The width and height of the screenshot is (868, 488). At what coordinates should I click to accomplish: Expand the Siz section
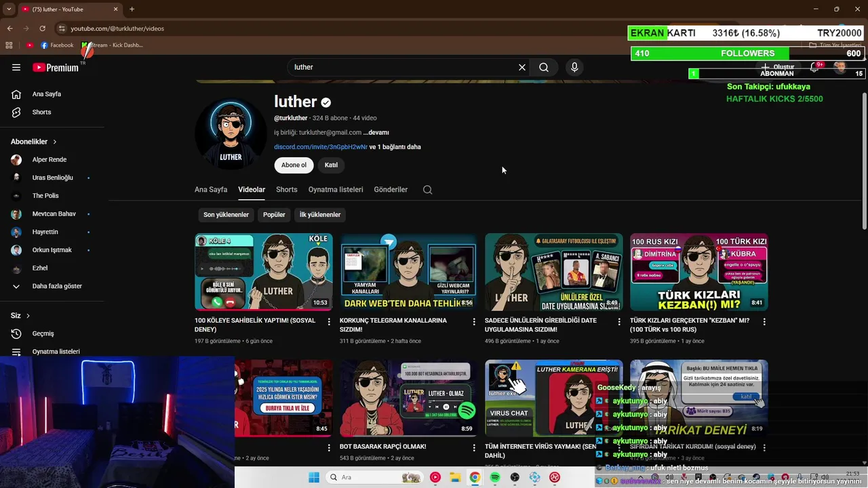[20, 316]
